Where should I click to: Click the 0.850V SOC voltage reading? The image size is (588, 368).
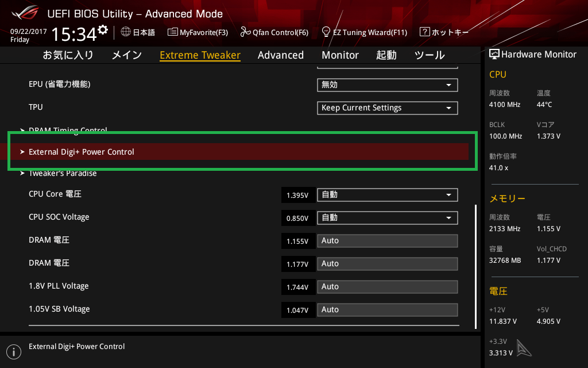click(297, 218)
